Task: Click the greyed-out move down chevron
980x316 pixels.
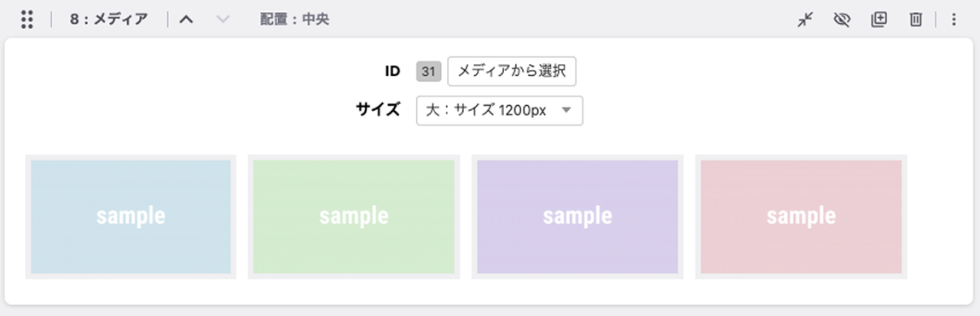Action: coord(223,20)
